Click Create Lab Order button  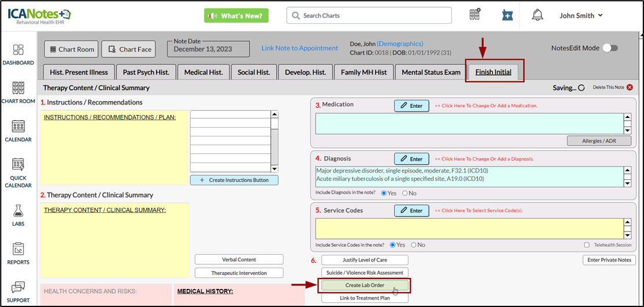coord(365,285)
